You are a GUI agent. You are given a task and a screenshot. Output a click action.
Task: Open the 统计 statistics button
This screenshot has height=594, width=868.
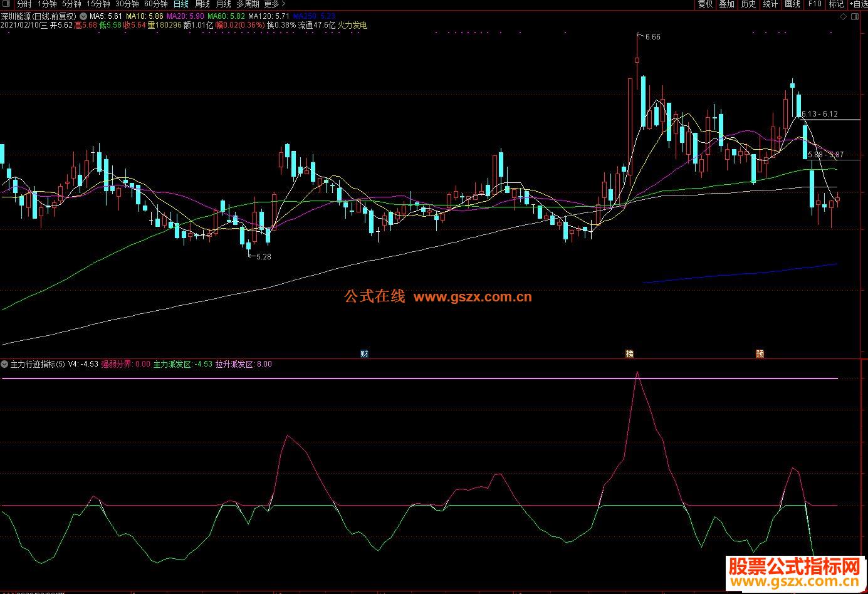pyautogui.click(x=770, y=4)
